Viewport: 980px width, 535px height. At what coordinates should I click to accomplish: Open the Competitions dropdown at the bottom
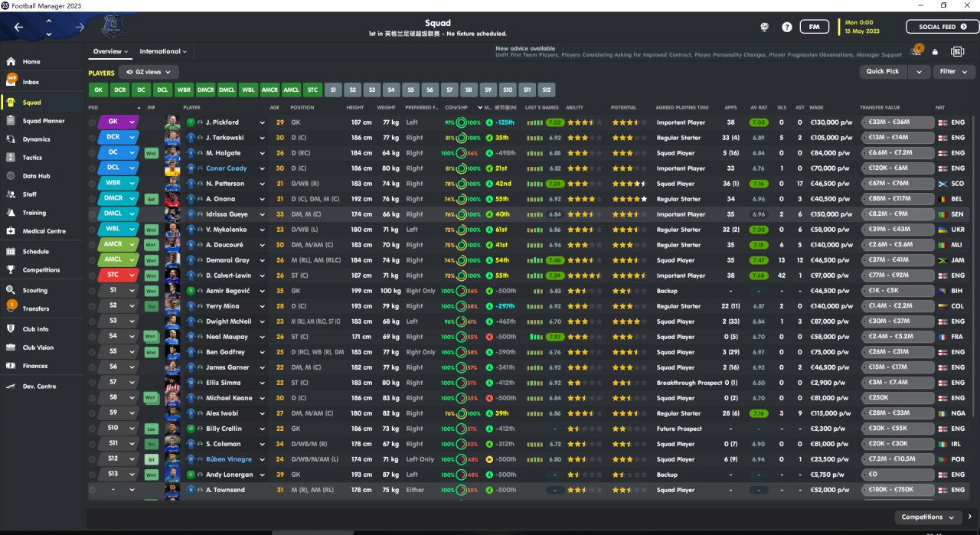coord(929,517)
